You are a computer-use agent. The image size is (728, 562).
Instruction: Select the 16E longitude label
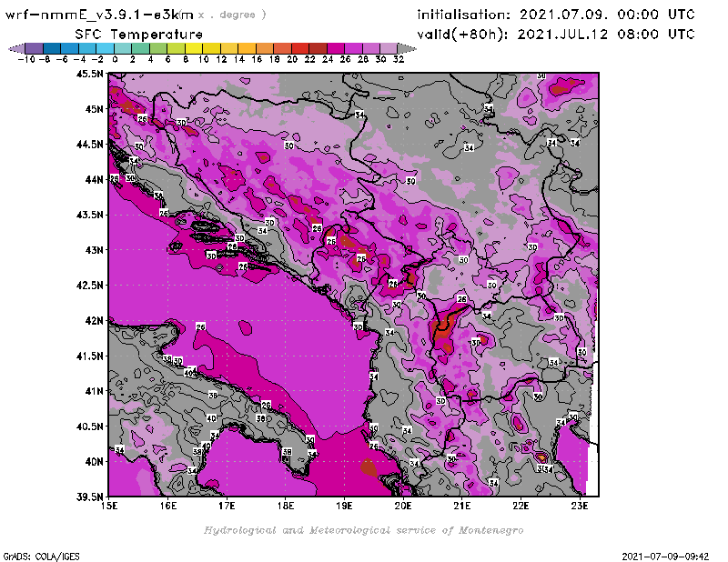(168, 506)
